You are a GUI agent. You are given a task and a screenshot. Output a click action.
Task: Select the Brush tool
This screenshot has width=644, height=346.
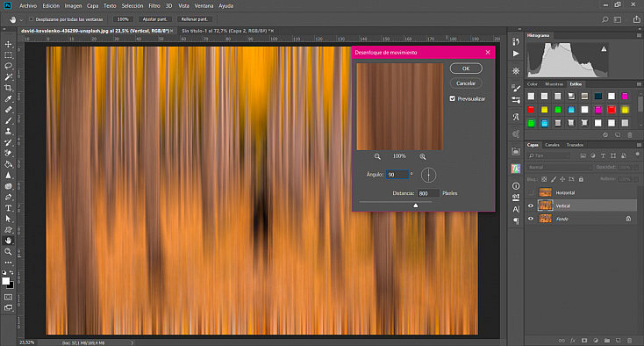tap(8, 121)
